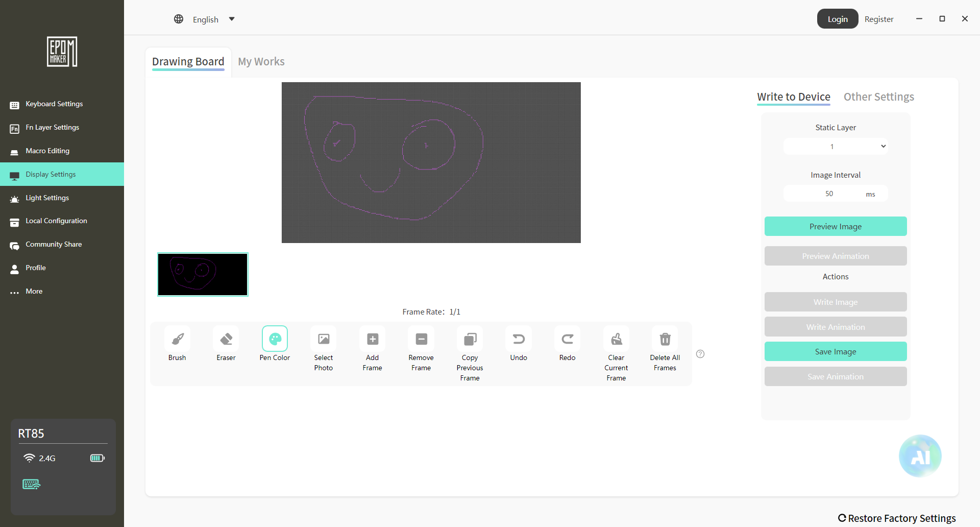Image resolution: width=980 pixels, height=527 pixels.
Task: Click the Preview Animation button
Action: coord(836,256)
